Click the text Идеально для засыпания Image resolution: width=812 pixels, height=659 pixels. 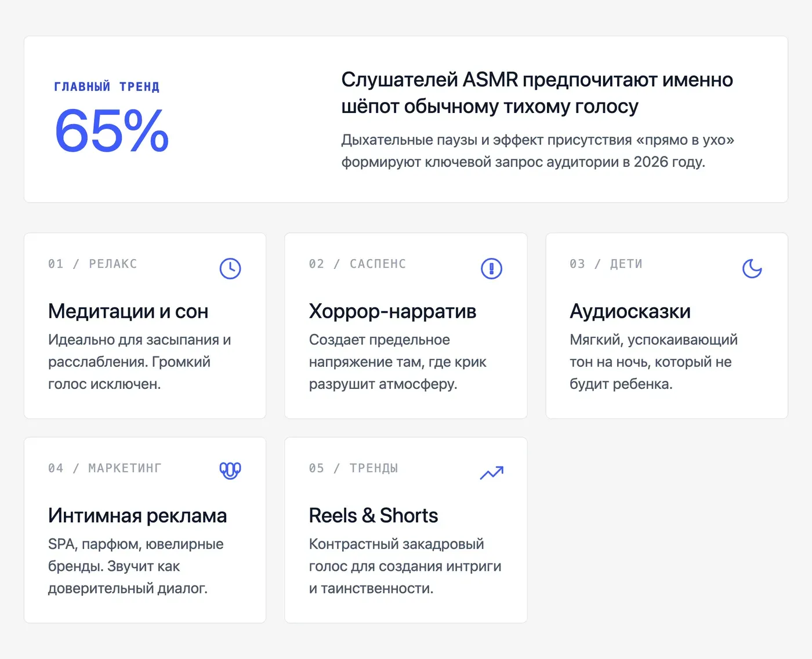tap(140, 362)
